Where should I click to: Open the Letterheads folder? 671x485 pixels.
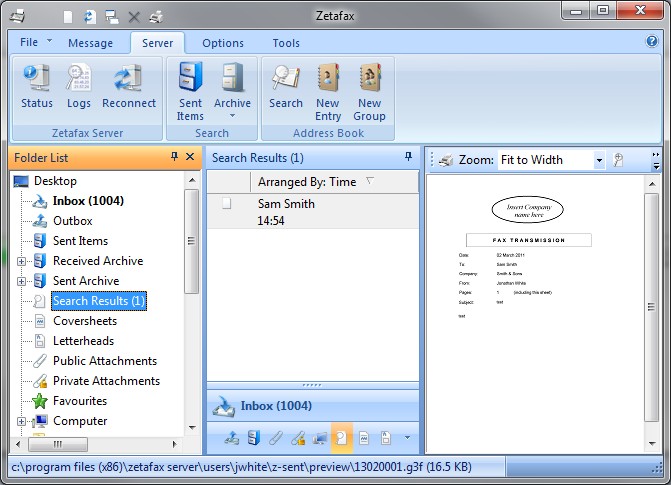(83, 341)
